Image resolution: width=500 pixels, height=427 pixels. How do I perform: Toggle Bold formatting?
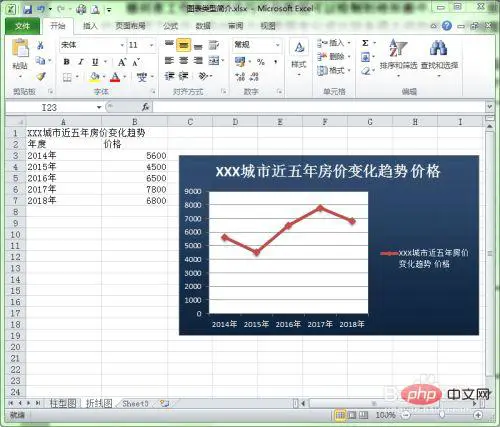point(66,62)
